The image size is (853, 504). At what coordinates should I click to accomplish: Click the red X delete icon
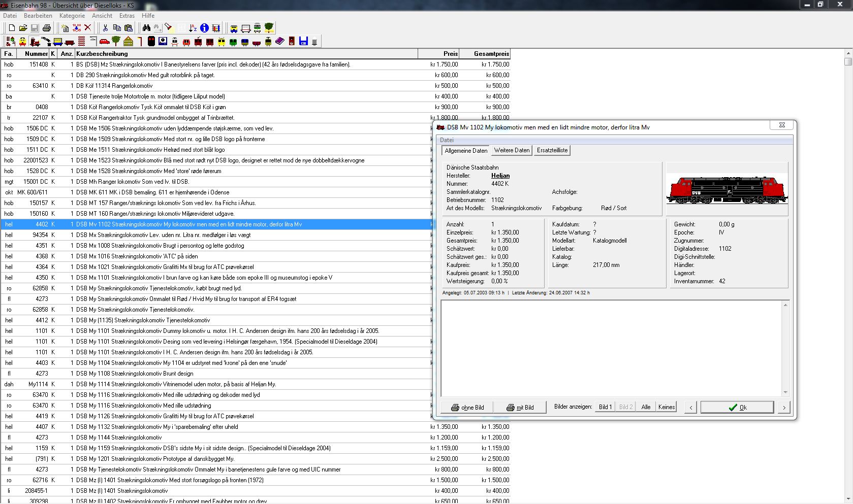(x=88, y=28)
